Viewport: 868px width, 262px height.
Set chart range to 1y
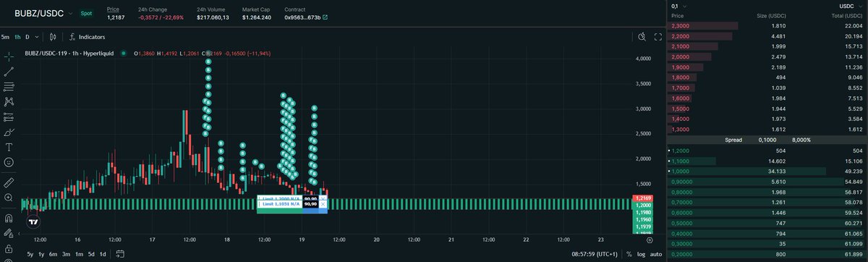(x=42, y=254)
